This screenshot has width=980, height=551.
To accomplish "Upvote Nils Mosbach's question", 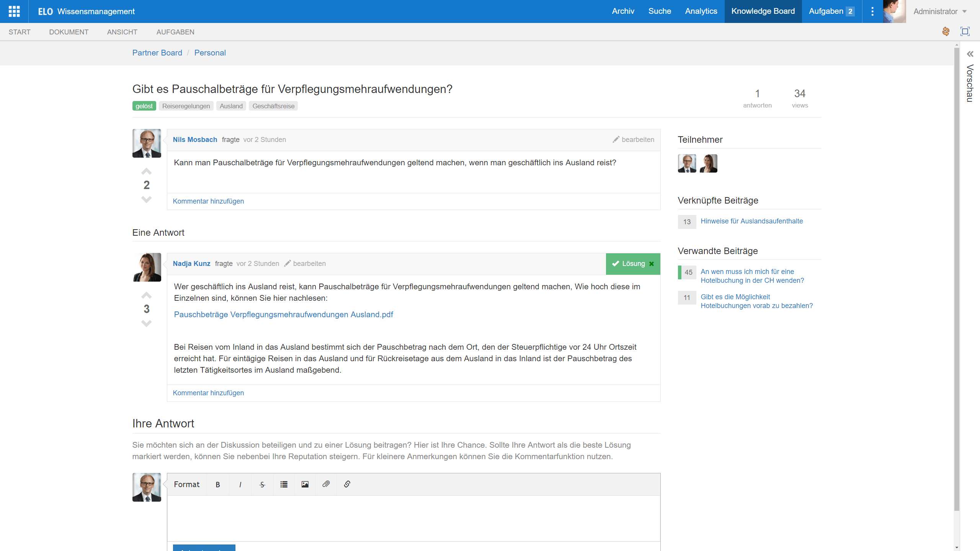I will click(x=146, y=171).
